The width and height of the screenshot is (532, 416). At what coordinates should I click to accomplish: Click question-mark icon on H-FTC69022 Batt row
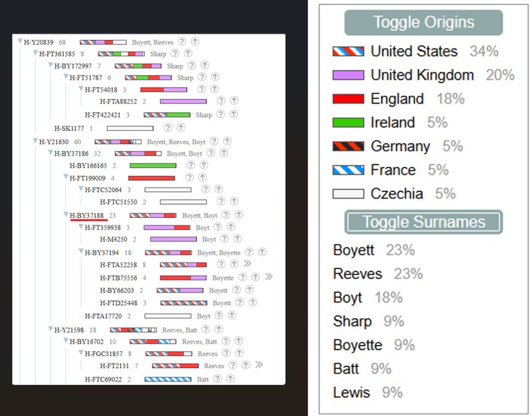point(217,379)
